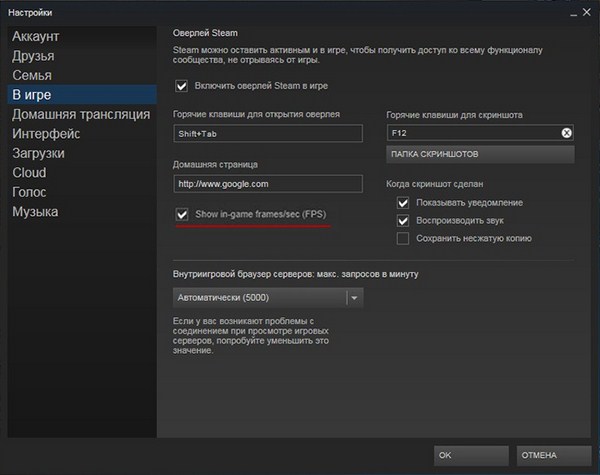Image resolution: width=600 pixels, height=475 pixels.
Task: Open the Cloud settings section
Action: click(82, 173)
